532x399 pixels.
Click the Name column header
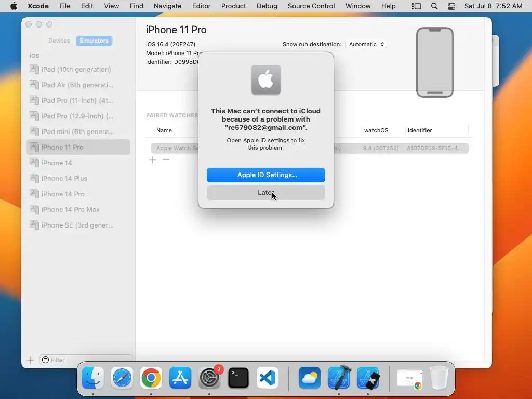point(164,130)
